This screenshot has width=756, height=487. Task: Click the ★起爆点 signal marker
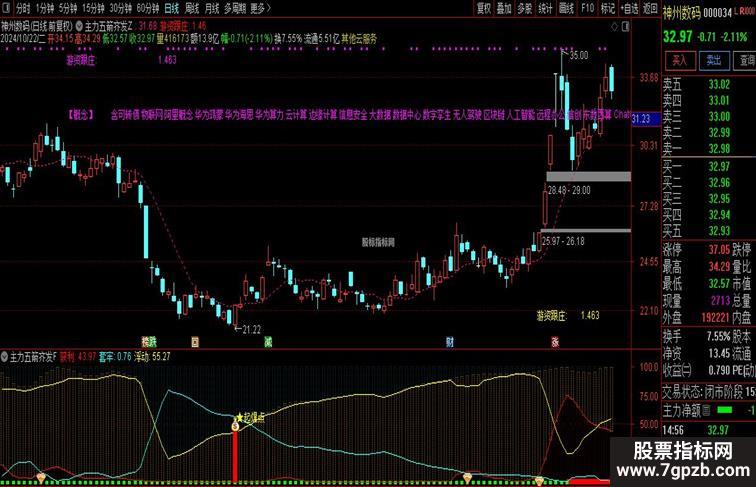(250, 418)
